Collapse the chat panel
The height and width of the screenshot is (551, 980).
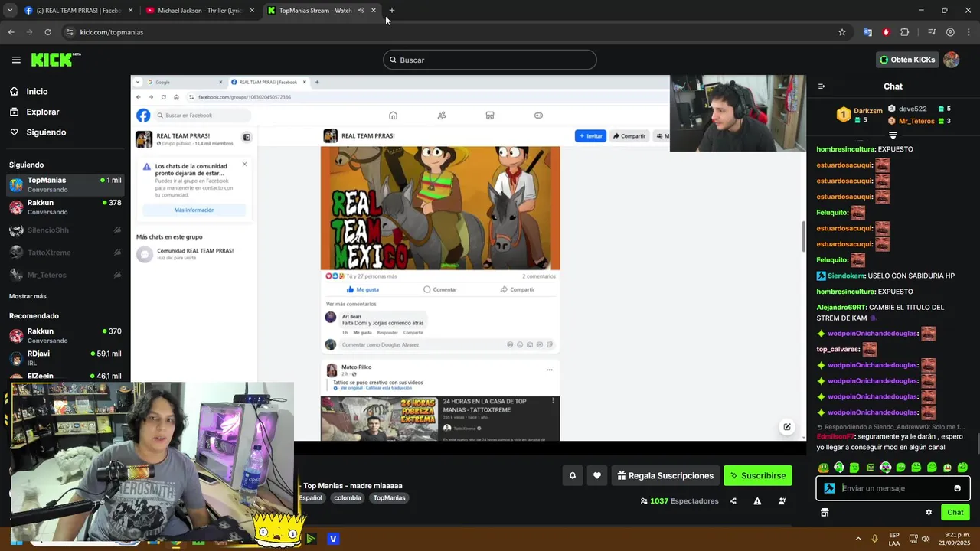pyautogui.click(x=822, y=86)
